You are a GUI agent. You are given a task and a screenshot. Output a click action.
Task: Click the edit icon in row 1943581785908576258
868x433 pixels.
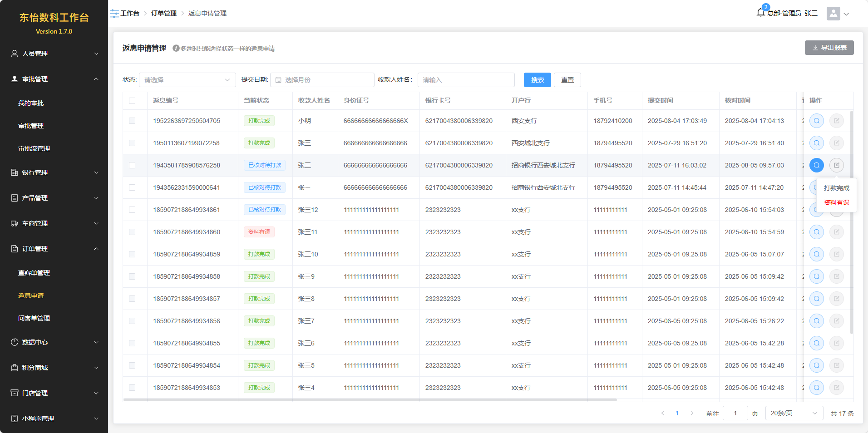coord(836,165)
